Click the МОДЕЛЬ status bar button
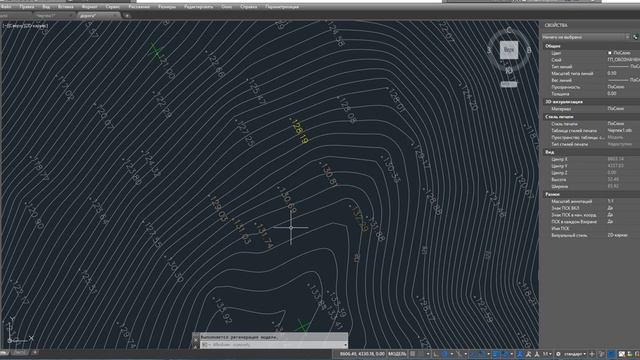The height and width of the screenshot is (360, 640). click(x=397, y=354)
